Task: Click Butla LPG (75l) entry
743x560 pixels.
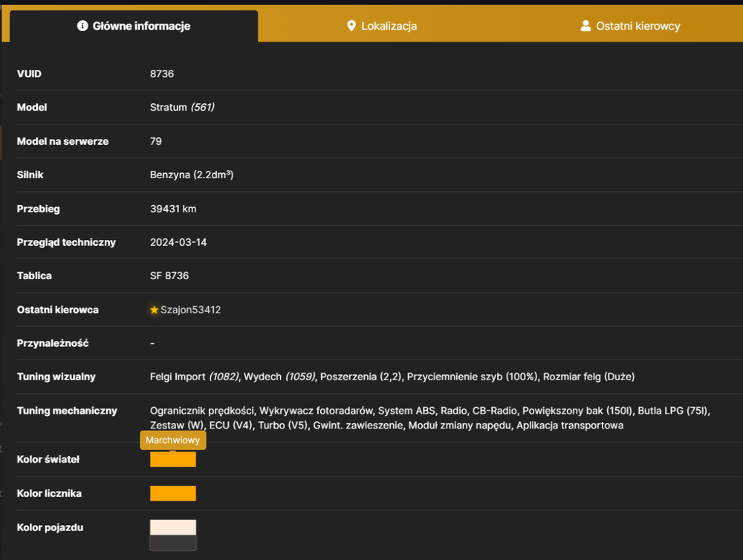Action: tap(673, 411)
